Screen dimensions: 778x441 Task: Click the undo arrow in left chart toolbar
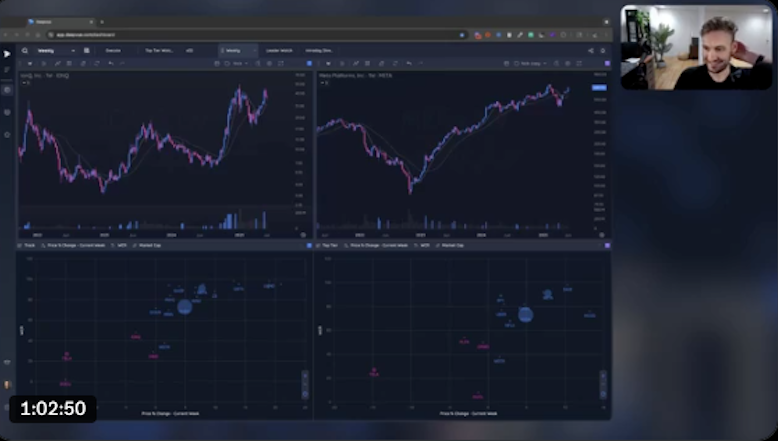pos(111,63)
